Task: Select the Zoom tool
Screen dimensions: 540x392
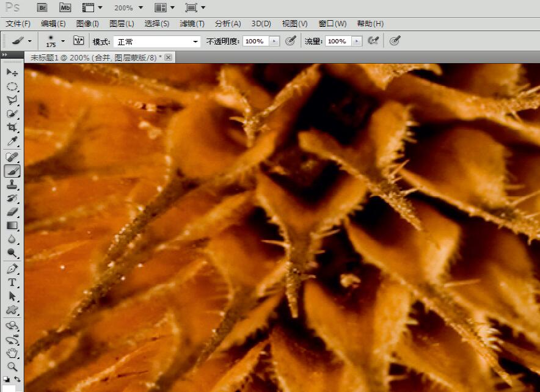Action: click(x=12, y=366)
